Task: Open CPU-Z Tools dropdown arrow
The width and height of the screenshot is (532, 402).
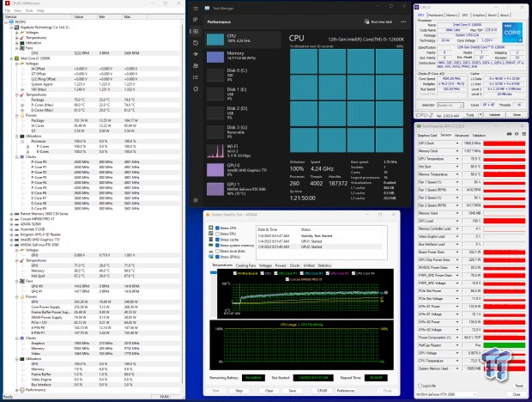Action: 481,115
